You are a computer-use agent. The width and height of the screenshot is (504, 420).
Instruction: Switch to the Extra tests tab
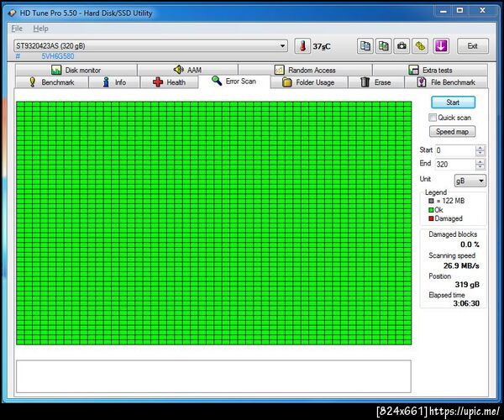click(430, 70)
